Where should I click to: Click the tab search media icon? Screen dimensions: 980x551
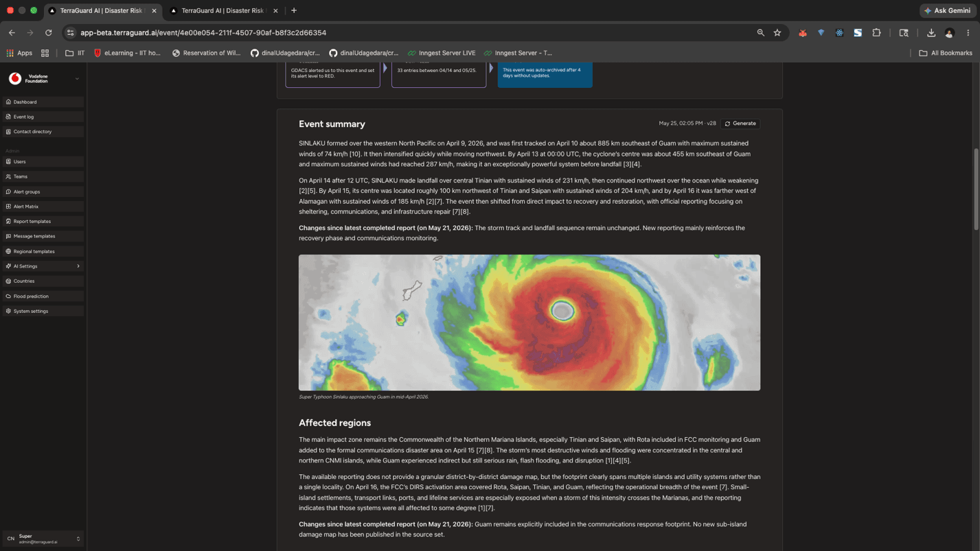(x=904, y=33)
